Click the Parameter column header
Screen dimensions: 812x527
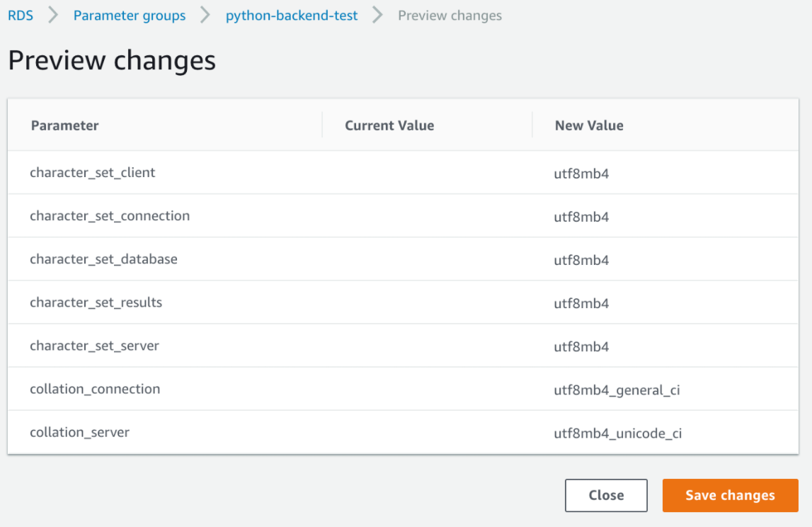pos(64,125)
